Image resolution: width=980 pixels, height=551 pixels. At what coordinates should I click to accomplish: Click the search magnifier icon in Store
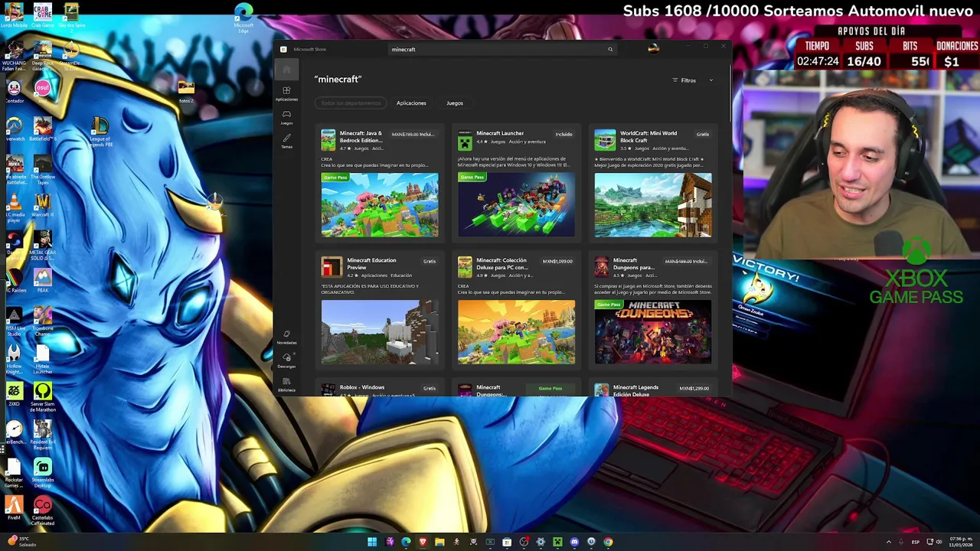[x=610, y=49]
